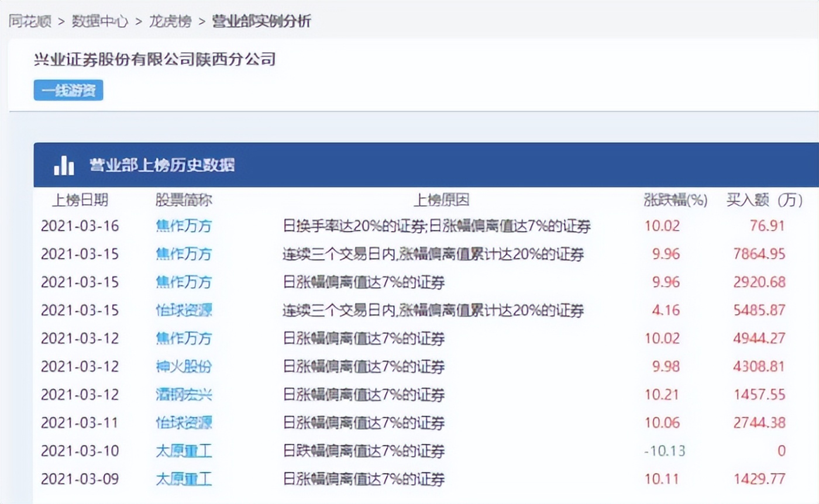Open 数据中心 breadcrumb link
Image resolution: width=819 pixels, height=504 pixels.
click(x=99, y=22)
